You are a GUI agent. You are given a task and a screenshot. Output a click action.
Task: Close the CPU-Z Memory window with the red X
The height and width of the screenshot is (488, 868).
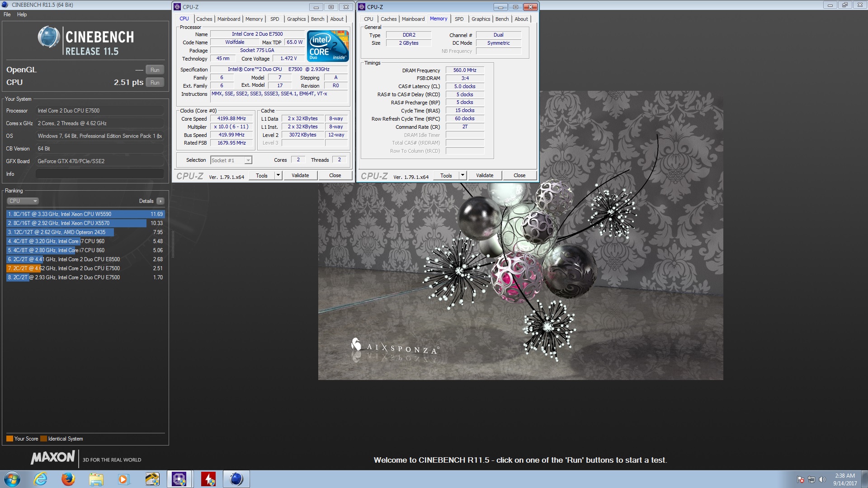(530, 7)
